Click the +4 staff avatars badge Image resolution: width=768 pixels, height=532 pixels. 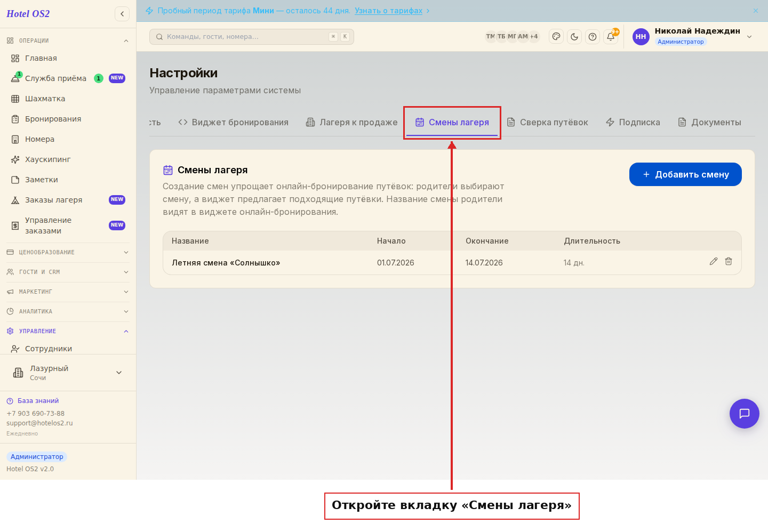[534, 36]
